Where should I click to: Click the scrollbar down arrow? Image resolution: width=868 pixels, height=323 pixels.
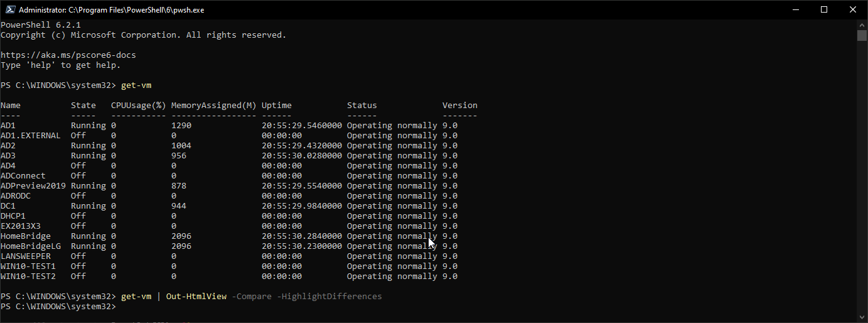[862, 316]
